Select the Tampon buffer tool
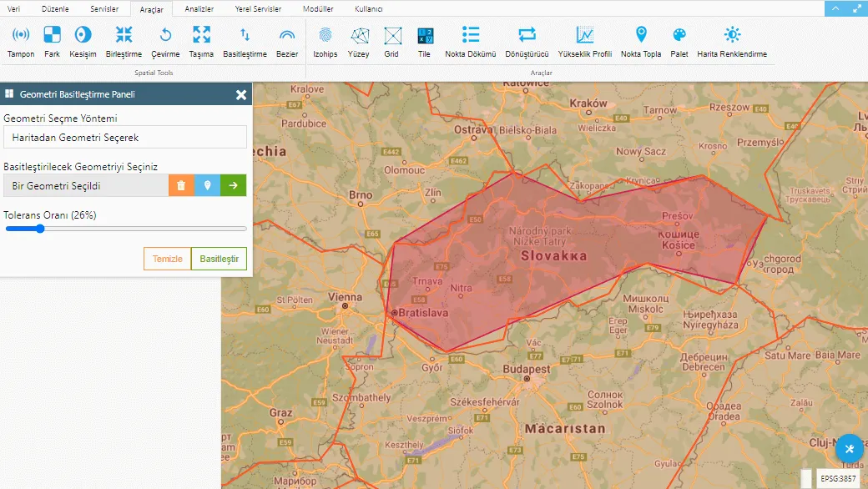This screenshot has height=489, width=868. (21, 42)
